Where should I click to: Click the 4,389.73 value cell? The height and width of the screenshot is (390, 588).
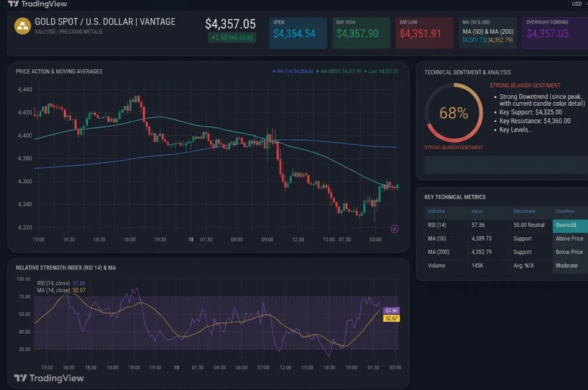[x=482, y=238]
